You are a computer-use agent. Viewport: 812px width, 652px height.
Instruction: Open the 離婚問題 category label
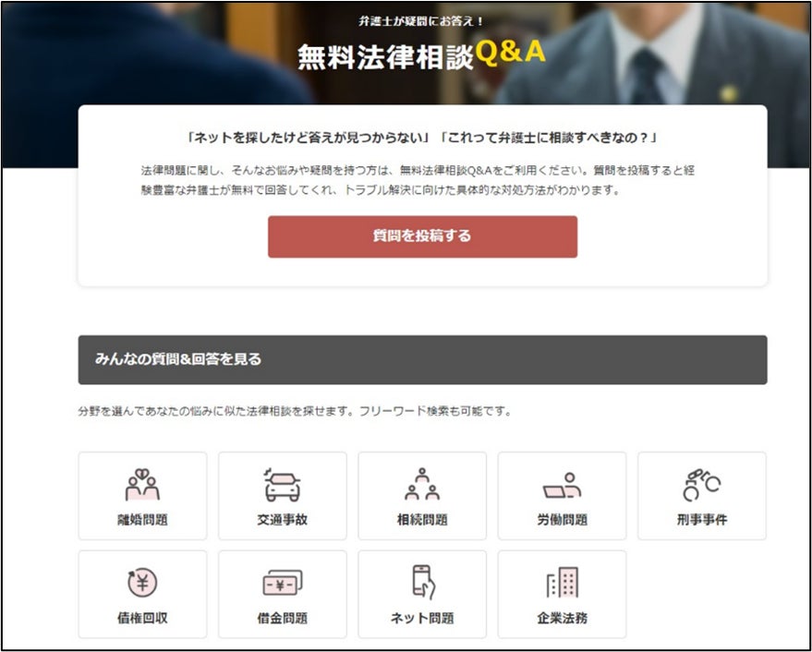142,520
